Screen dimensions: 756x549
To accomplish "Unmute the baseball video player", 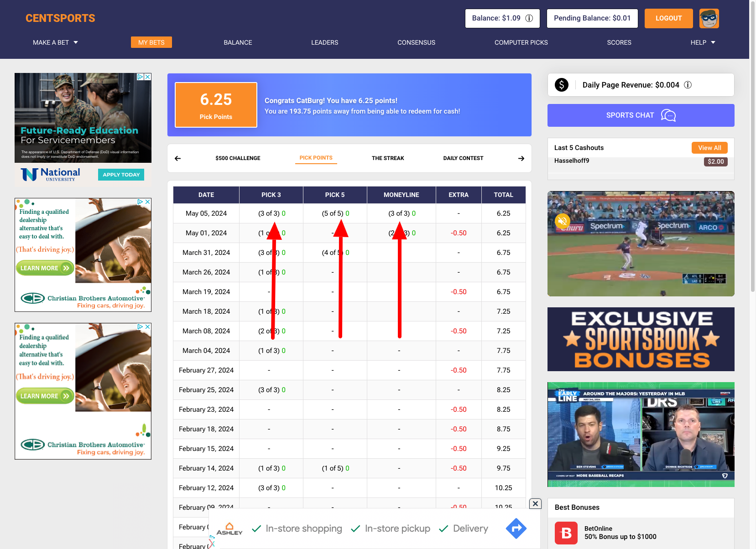I will click(x=563, y=222).
